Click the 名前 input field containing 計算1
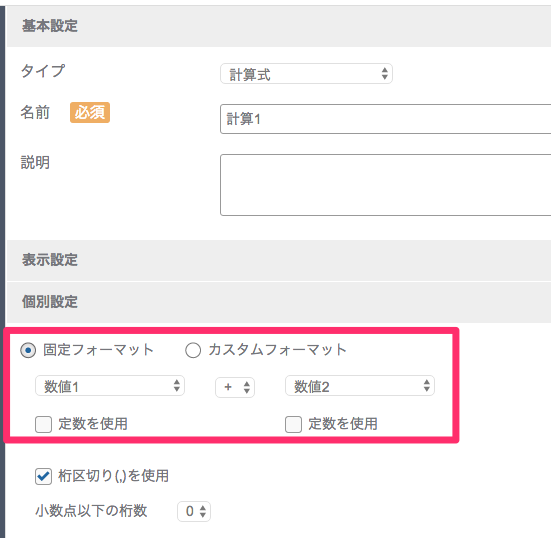The image size is (551, 538). tap(385, 119)
